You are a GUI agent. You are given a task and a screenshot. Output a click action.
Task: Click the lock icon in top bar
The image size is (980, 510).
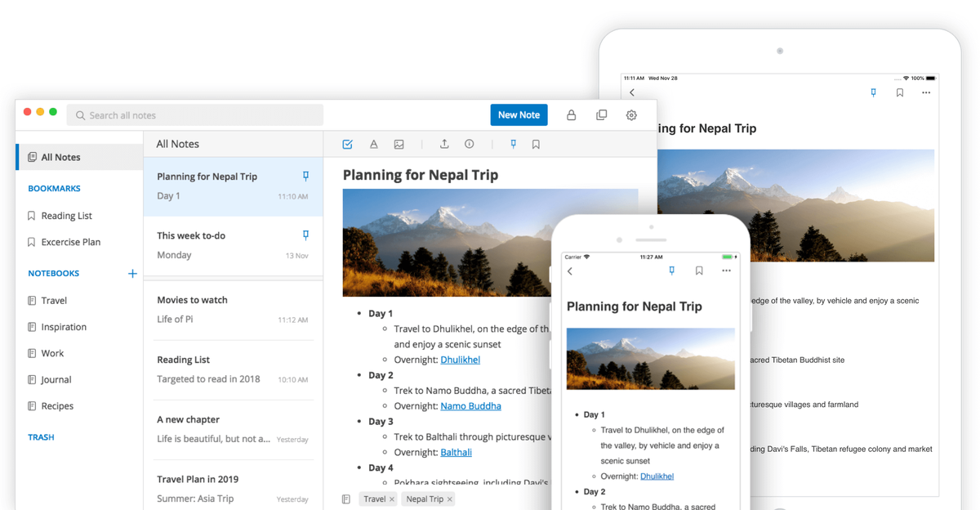pyautogui.click(x=572, y=115)
